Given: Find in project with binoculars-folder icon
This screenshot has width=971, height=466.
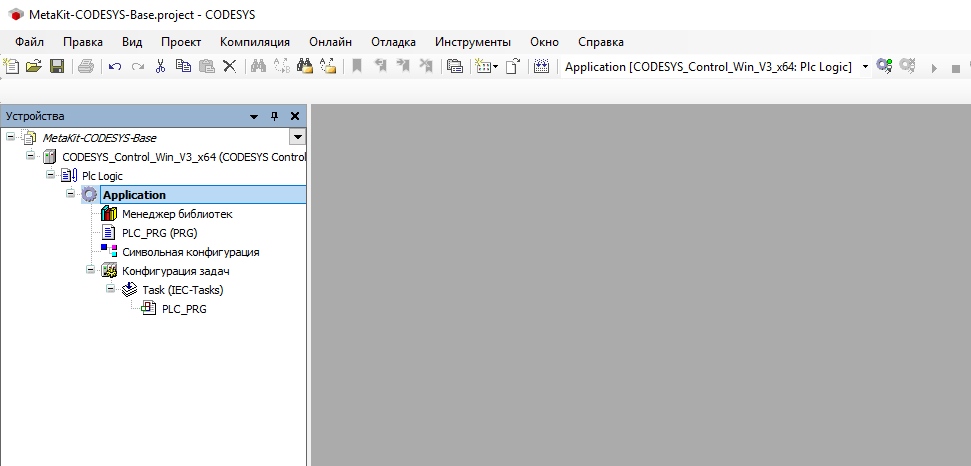Looking at the screenshot, I should click(305, 66).
